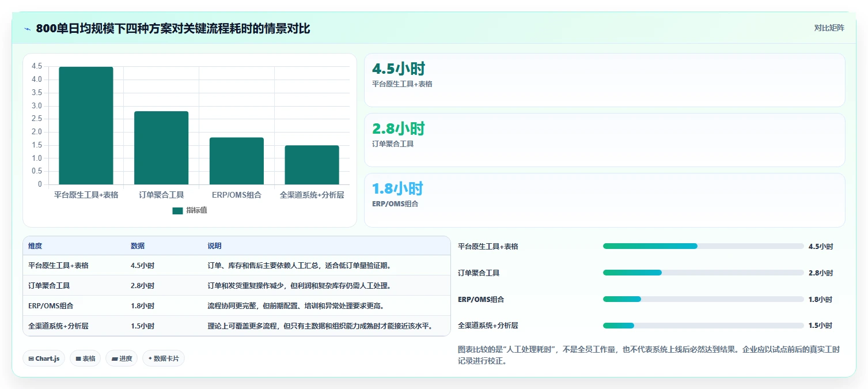Click 平台原生工具+表格 progress row label
868x389 pixels.
488,247
